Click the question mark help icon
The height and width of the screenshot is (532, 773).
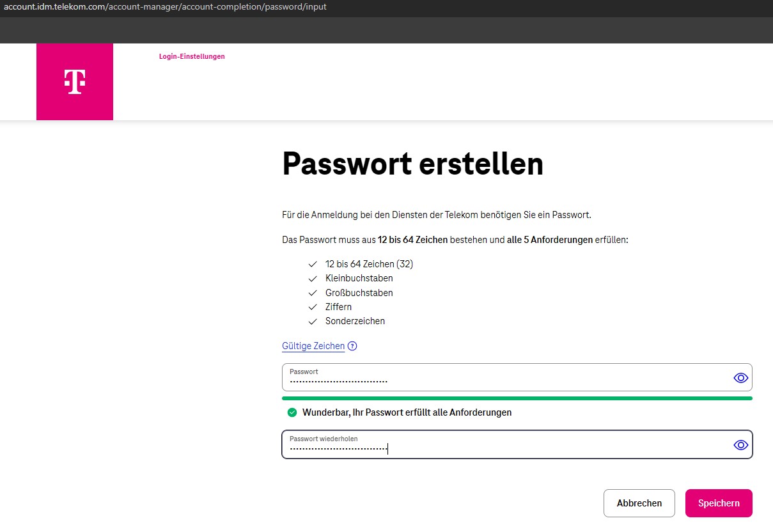352,346
